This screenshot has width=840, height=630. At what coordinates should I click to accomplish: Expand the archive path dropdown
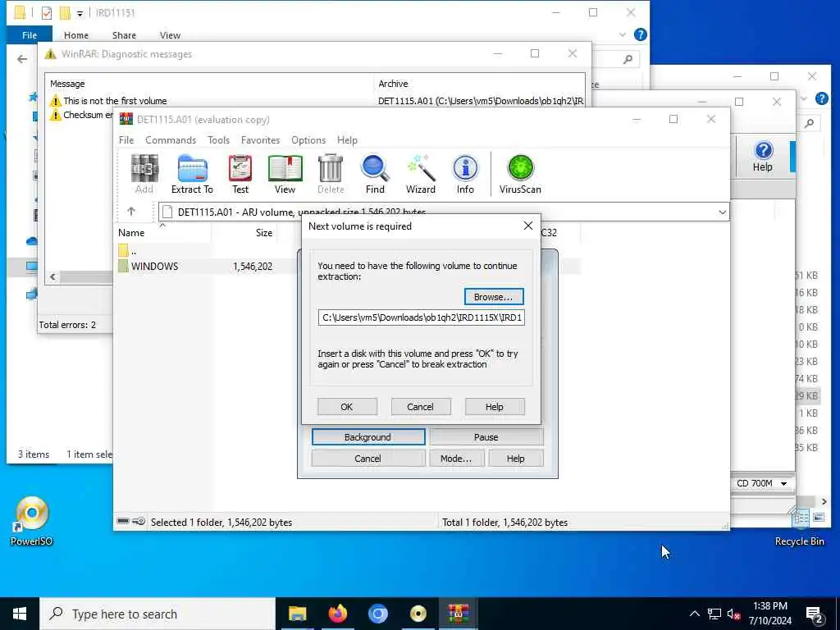pos(722,212)
